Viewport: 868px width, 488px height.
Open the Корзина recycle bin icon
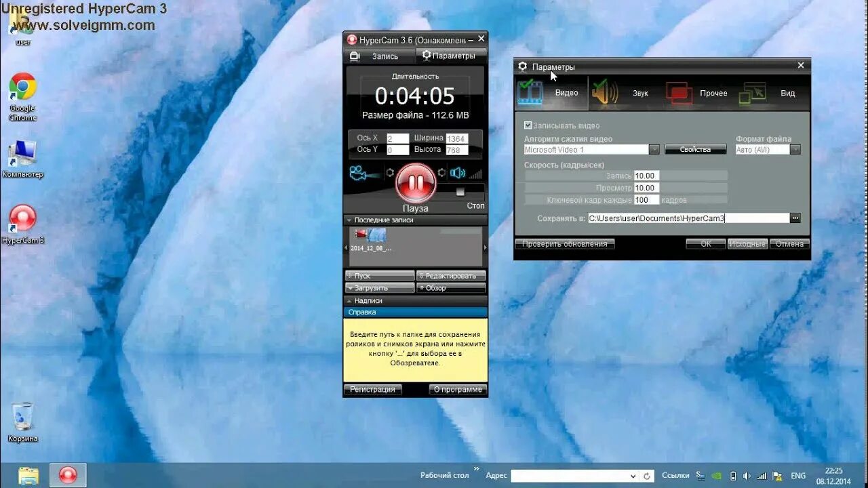[22, 422]
